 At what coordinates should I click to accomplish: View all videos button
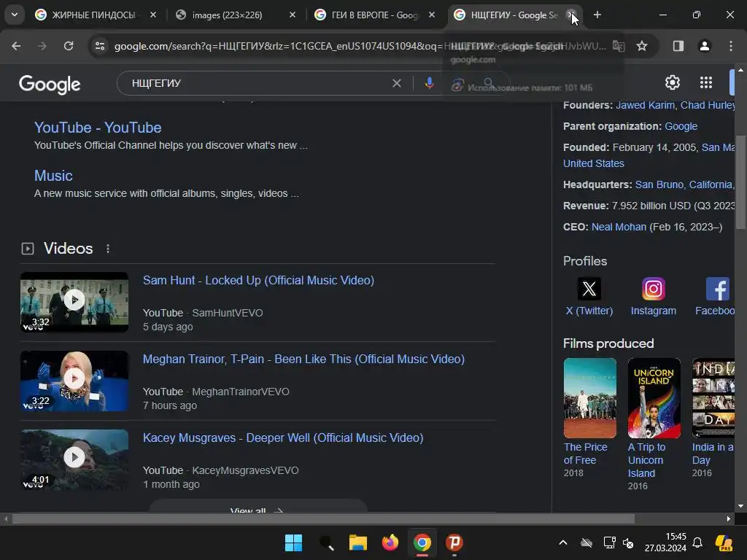click(x=258, y=507)
